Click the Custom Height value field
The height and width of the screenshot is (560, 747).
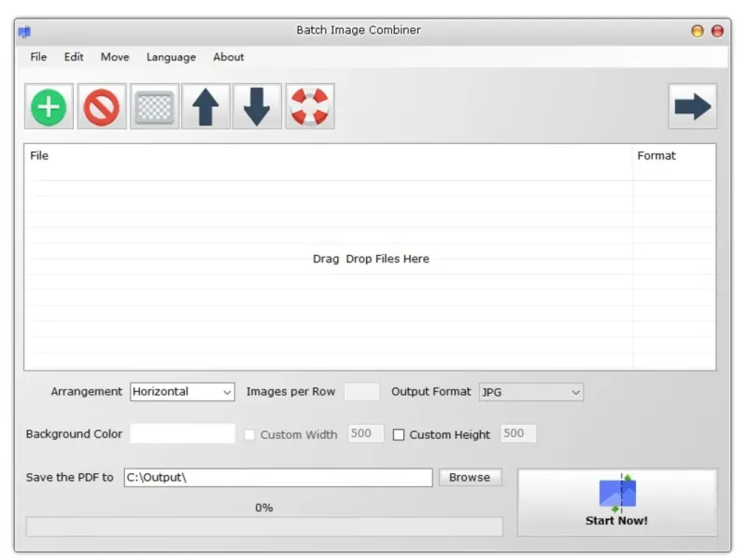coord(518,433)
